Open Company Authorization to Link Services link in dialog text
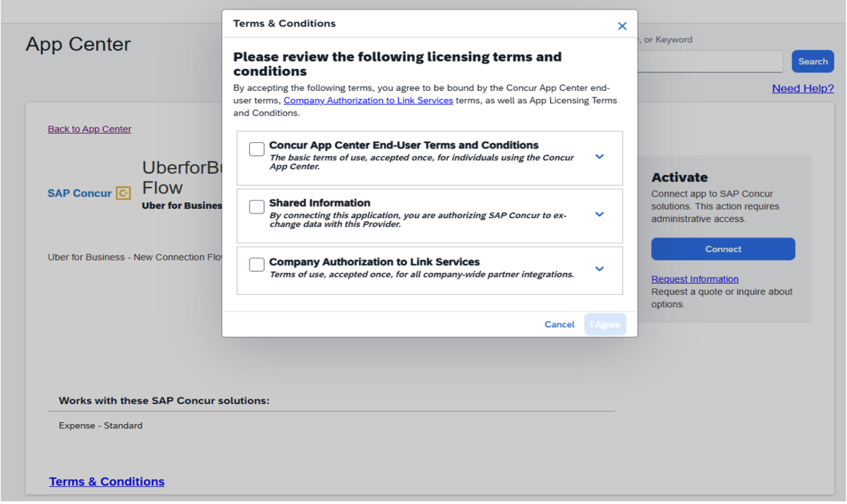This screenshot has width=847, height=504. pyautogui.click(x=368, y=100)
